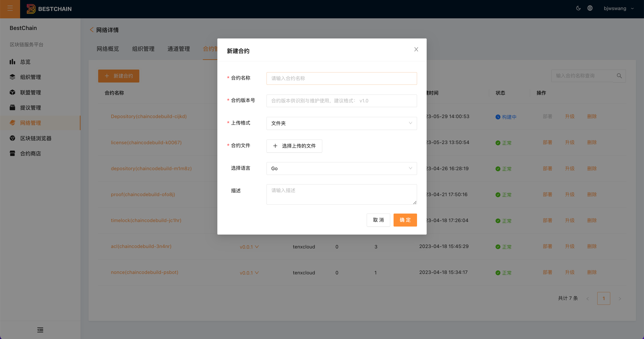Open the bjwswang user dropdown
Viewport: 644px width, 339px height.
(619, 8)
